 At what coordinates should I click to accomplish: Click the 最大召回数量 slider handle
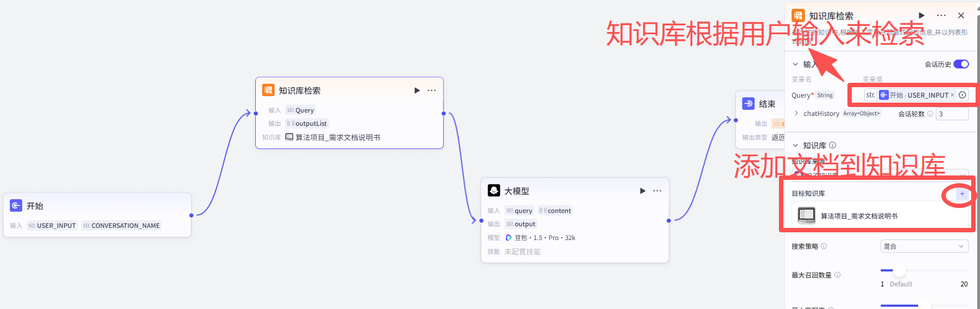coord(899,270)
